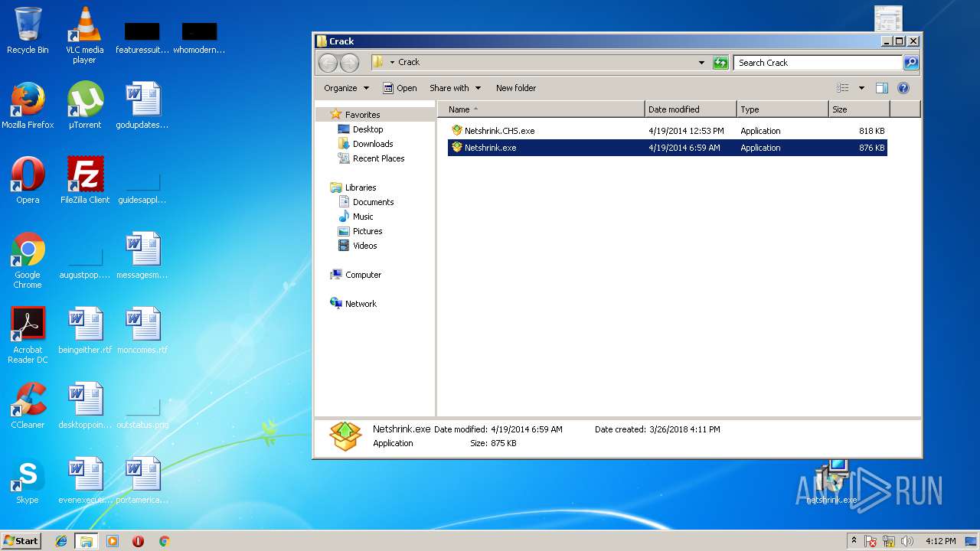
Task: Open the Opera browser shortcut
Action: pos(28,181)
